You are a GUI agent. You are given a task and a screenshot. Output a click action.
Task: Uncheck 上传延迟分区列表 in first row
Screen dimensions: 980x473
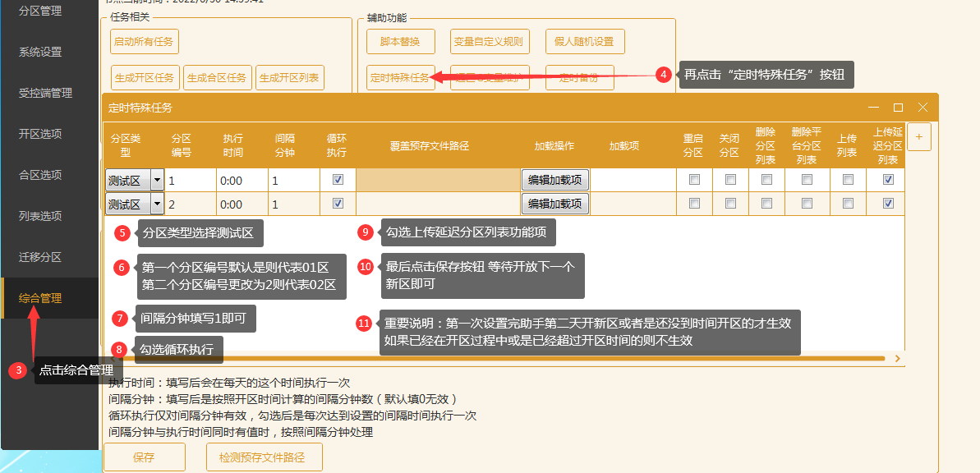[x=888, y=180]
